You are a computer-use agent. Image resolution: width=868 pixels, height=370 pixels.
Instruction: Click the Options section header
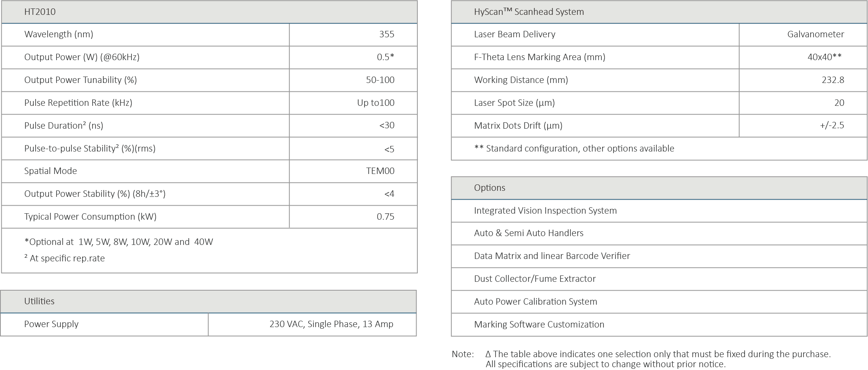[x=490, y=188]
